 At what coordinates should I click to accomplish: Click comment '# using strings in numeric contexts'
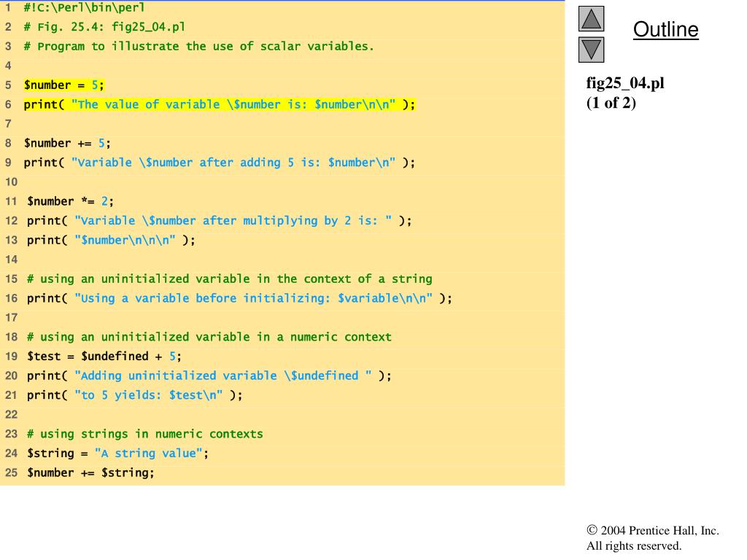tap(145, 435)
